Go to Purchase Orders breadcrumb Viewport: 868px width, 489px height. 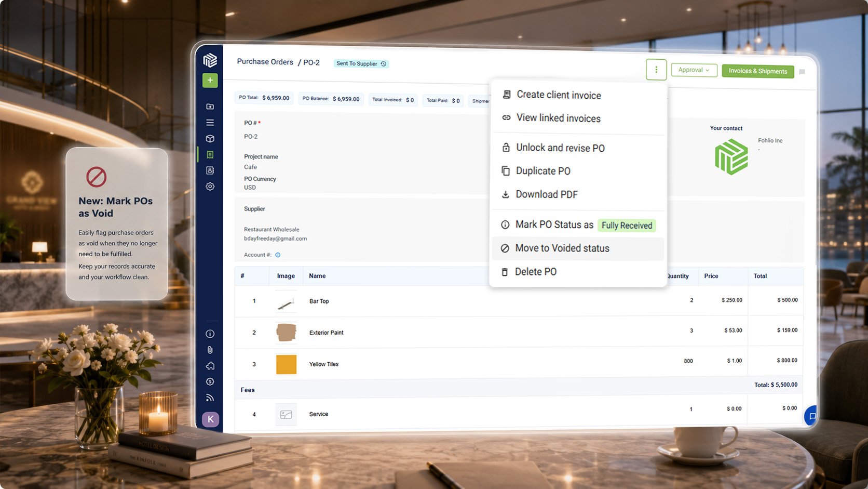click(265, 61)
